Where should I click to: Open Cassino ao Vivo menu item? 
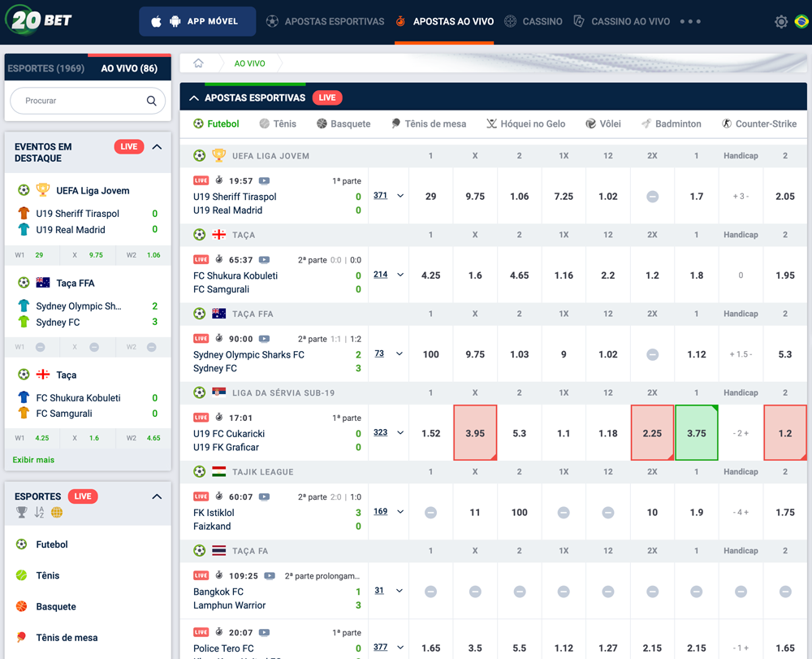[x=621, y=22]
